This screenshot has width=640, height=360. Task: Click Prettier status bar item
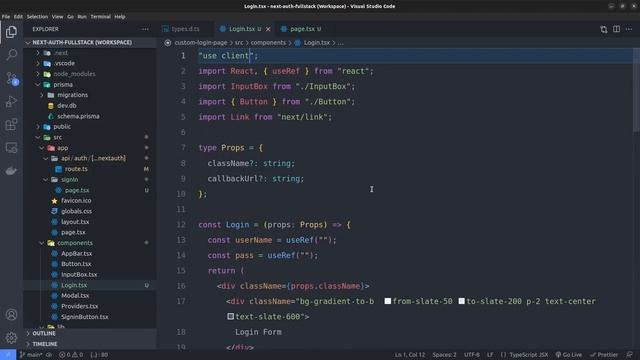(x=604, y=355)
